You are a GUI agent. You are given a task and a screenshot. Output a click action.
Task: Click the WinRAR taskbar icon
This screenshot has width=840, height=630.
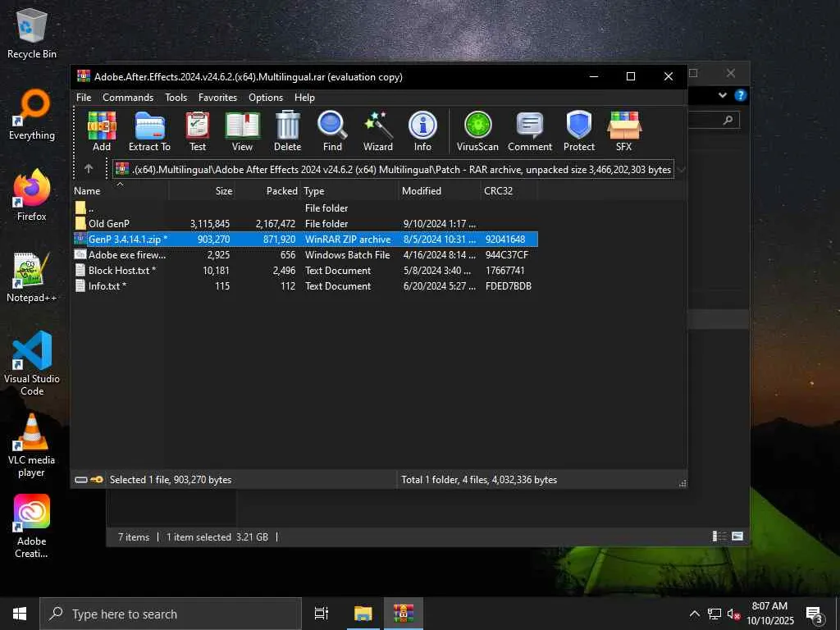point(404,614)
